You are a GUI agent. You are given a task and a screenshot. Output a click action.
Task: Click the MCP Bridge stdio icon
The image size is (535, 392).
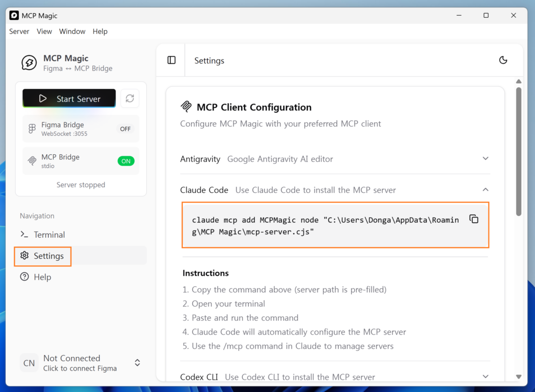click(32, 161)
